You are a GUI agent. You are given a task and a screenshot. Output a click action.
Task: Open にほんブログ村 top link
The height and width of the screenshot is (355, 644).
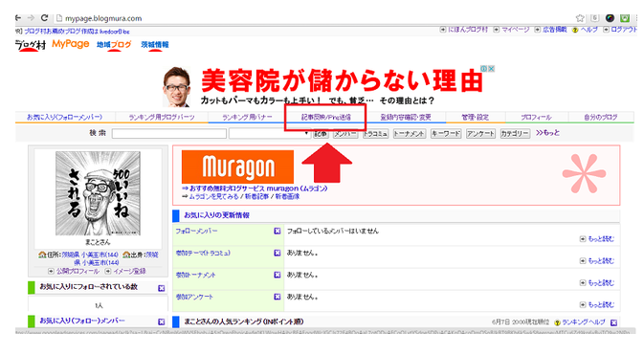pos(468,30)
